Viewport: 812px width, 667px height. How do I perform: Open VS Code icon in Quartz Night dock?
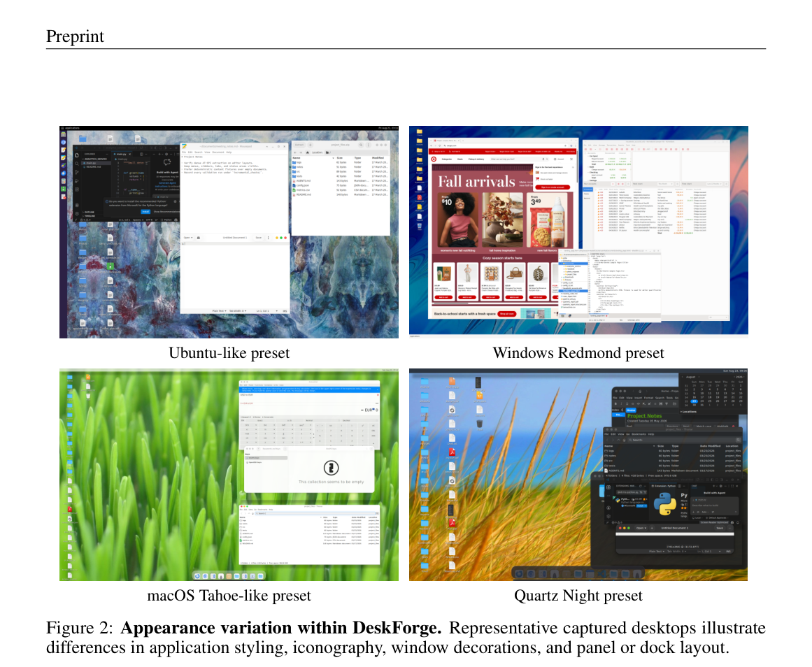[601, 574]
